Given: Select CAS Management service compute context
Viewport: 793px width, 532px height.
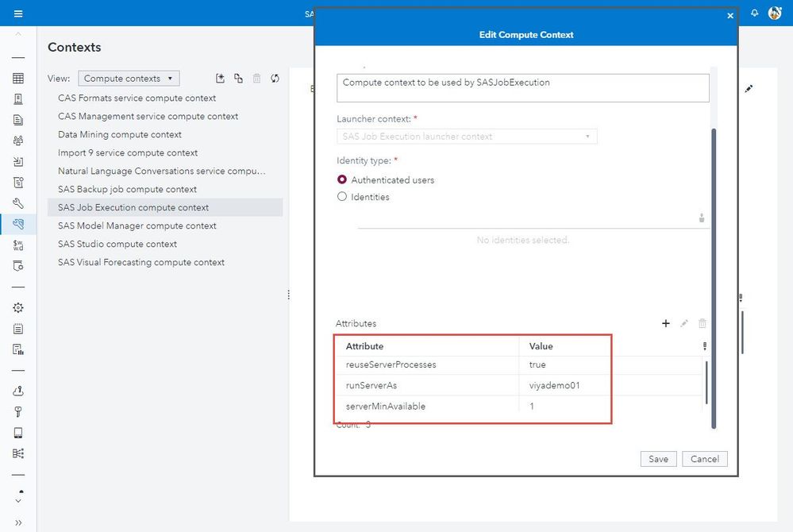Looking at the screenshot, I should [165, 116].
